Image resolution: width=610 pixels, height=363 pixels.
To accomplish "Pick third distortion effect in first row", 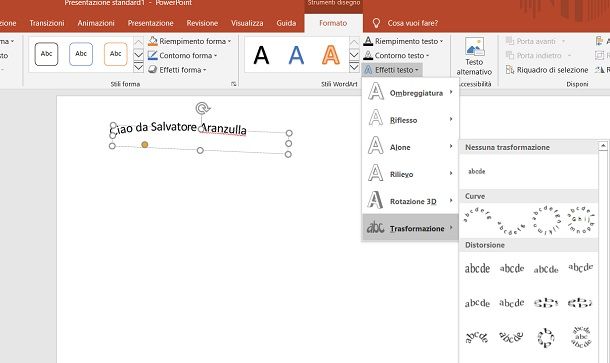I will click(x=546, y=268).
